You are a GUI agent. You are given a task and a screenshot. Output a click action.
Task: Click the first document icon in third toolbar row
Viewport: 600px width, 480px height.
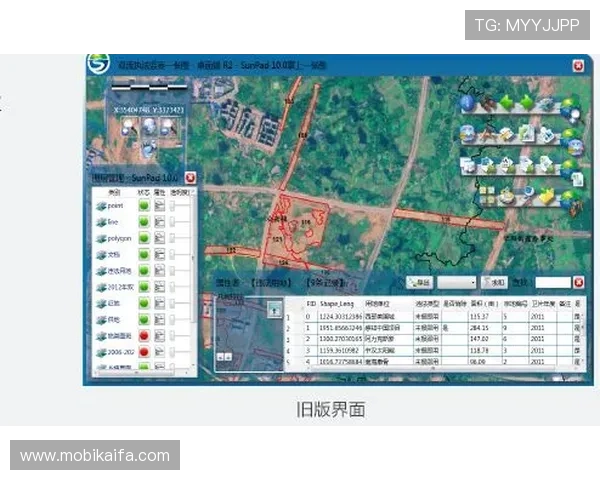tap(467, 165)
